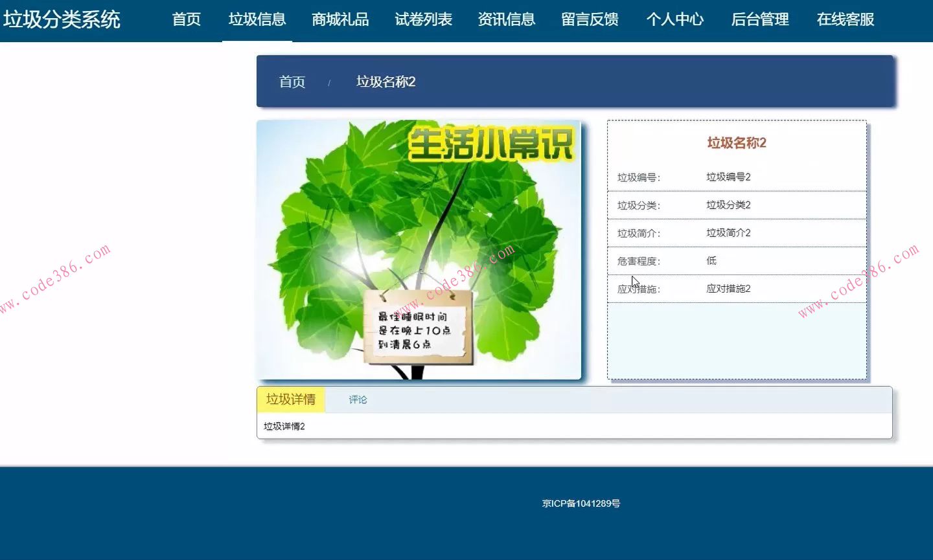Select the 垃圾详情2 description text
The image size is (933, 560).
point(283,426)
